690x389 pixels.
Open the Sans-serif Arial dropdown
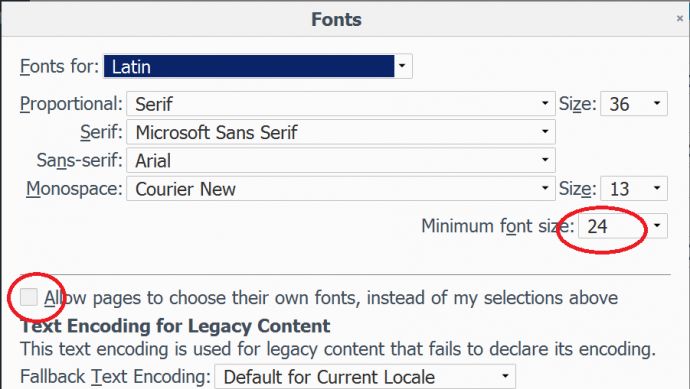[x=341, y=160]
